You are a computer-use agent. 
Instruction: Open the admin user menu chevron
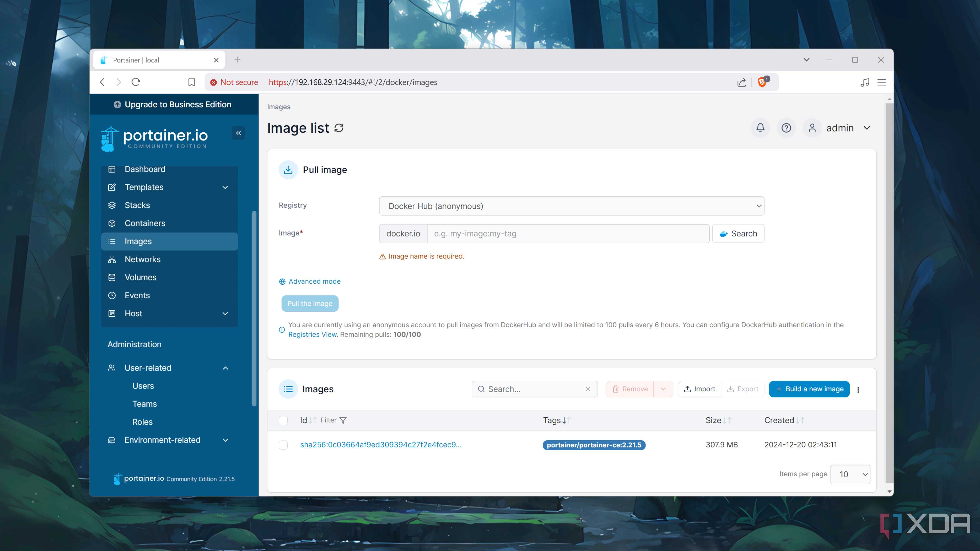click(x=867, y=128)
